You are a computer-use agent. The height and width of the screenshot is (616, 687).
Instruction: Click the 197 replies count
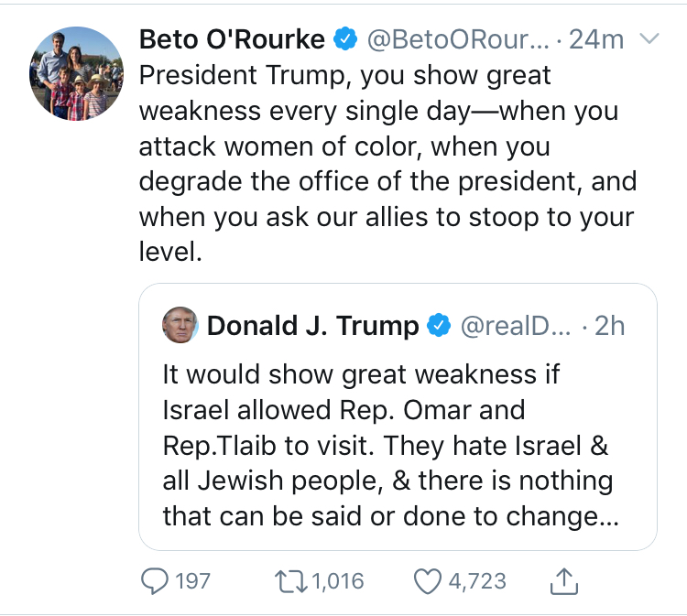(x=192, y=581)
